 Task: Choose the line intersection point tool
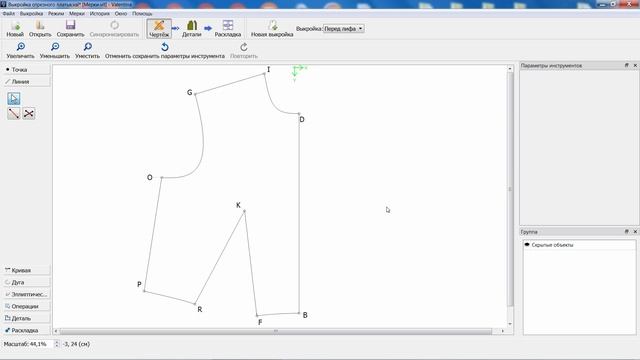click(x=29, y=113)
